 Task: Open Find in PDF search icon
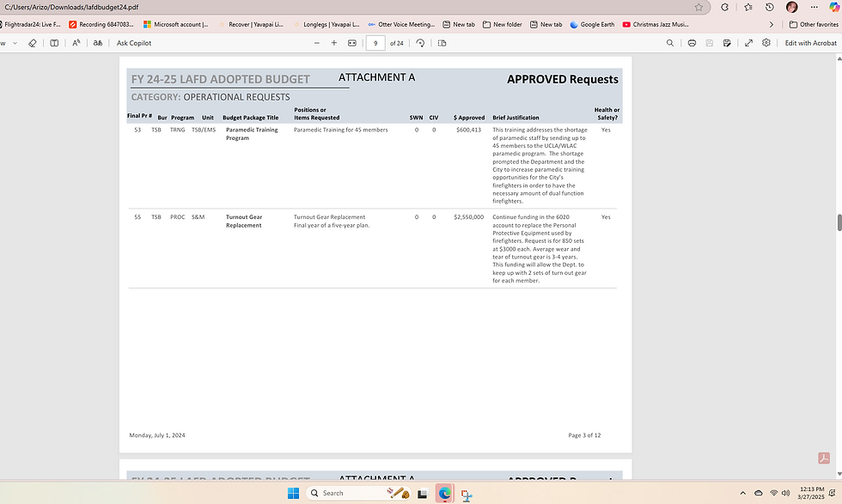(x=669, y=43)
